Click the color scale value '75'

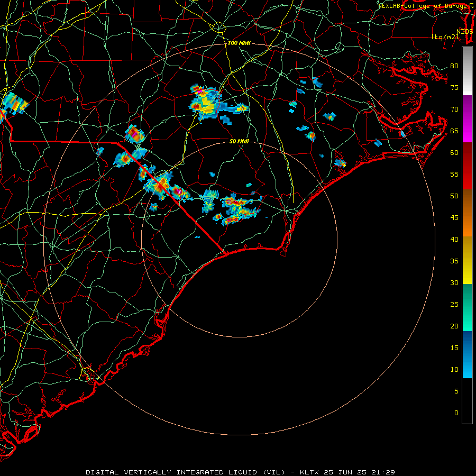click(454, 88)
